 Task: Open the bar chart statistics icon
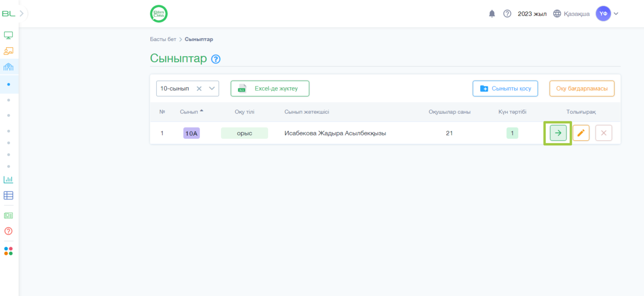pos(8,179)
